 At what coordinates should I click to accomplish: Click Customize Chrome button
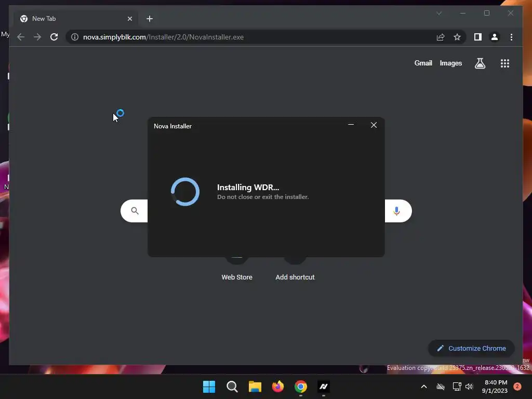471,348
